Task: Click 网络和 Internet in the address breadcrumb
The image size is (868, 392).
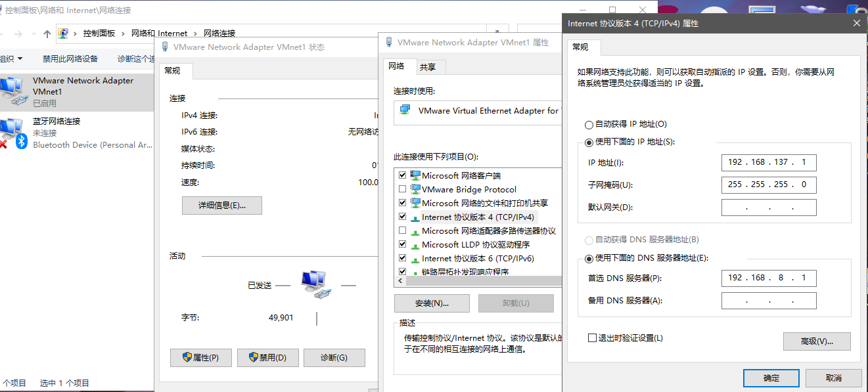Action: [x=159, y=33]
